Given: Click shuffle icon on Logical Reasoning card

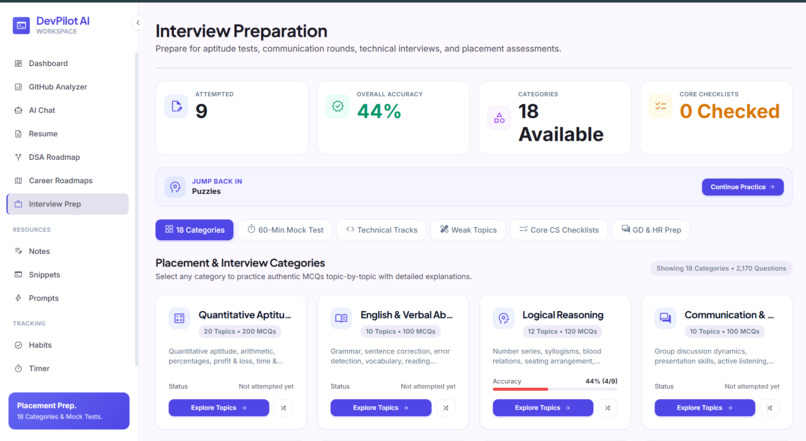Looking at the screenshot, I should click(x=608, y=408).
